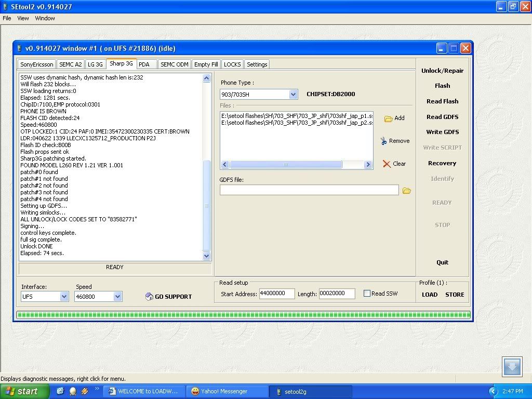The image size is (532, 399).
Task: Select the 703shf_jap_p2 file entry
Action: click(x=297, y=123)
